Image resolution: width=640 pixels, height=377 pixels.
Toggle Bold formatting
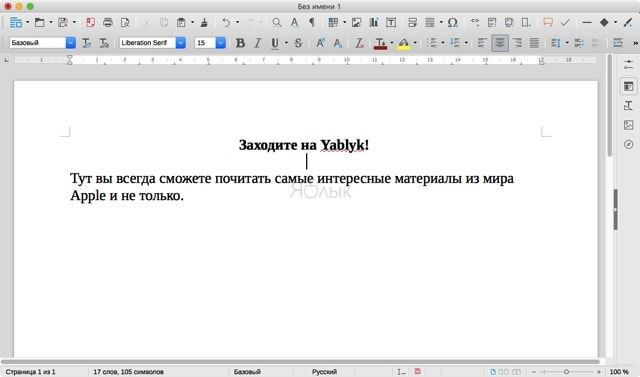pyautogui.click(x=240, y=43)
